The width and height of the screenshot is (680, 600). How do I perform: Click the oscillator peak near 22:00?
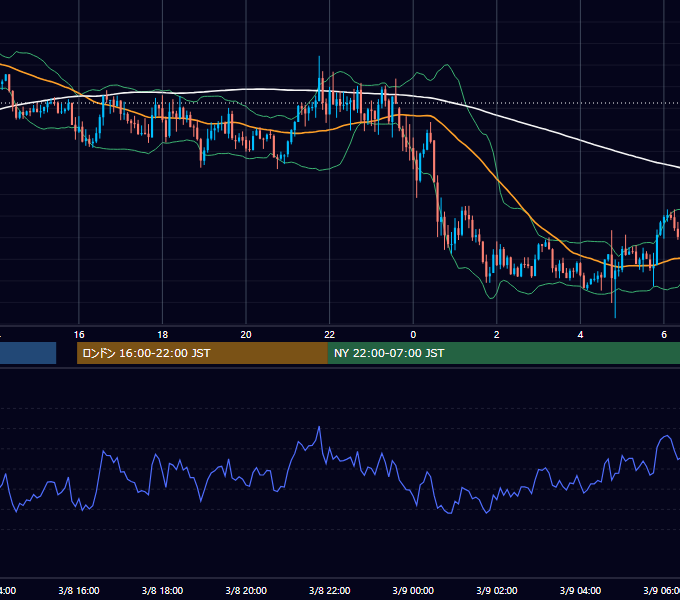tap(319, 427)
